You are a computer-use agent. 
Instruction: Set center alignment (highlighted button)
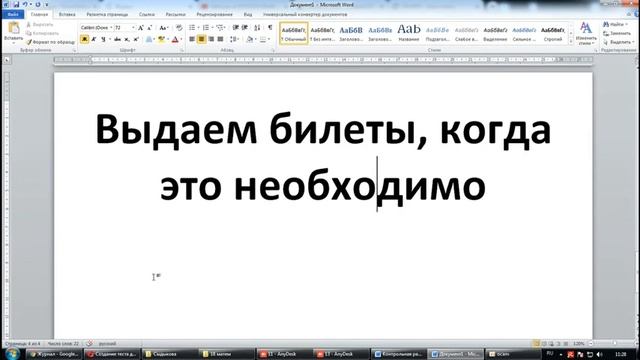[201, 39]
